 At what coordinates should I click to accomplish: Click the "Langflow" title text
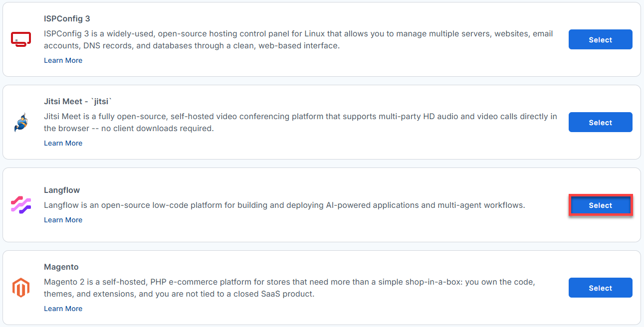(x=62, y=190)
